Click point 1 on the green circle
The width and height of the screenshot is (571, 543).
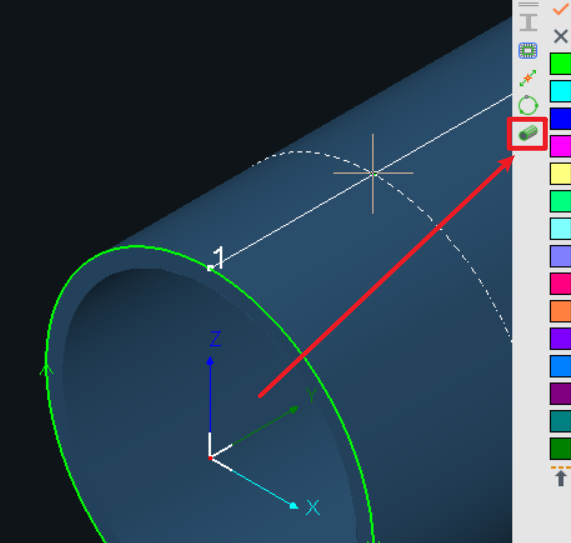[210, 268]
